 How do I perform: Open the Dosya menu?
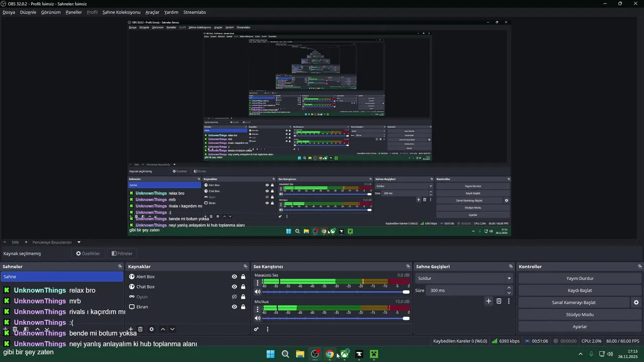tap(9, 12)
